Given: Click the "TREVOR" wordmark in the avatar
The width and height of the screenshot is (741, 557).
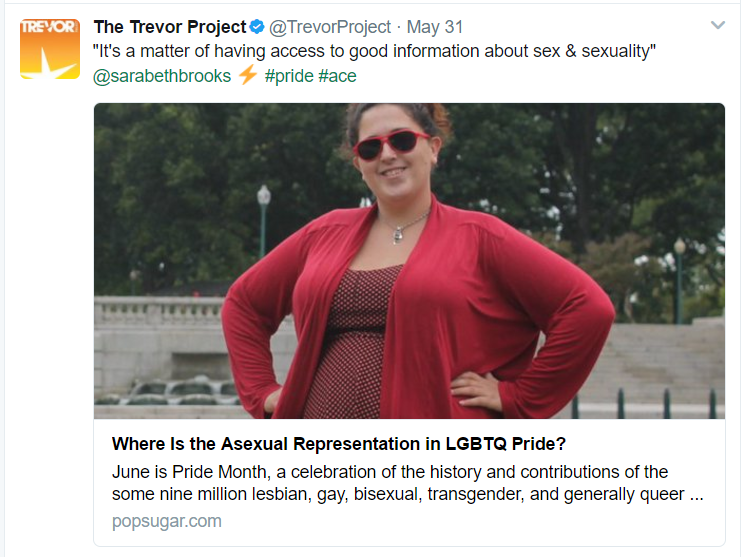Looking at the screenshot, I should 49,27.
